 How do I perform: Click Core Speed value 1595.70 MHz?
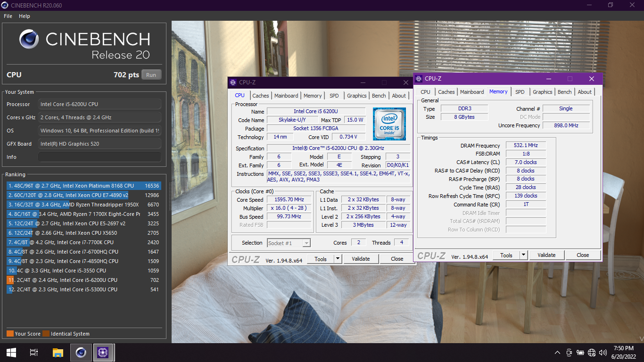point(289,199)
